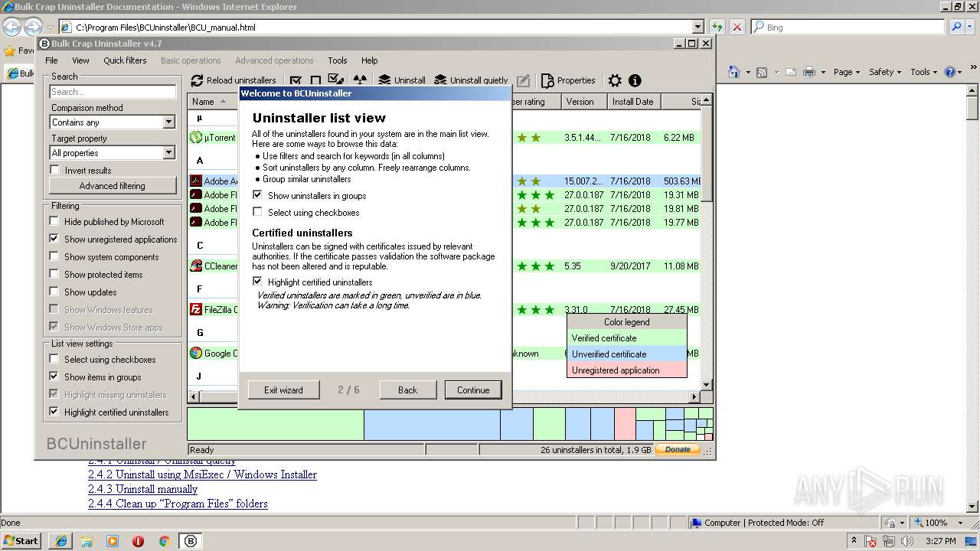The height and width of the screenshot is (551, 980).
Task: Click the Properties toolbar button
Action: [568, 80]
